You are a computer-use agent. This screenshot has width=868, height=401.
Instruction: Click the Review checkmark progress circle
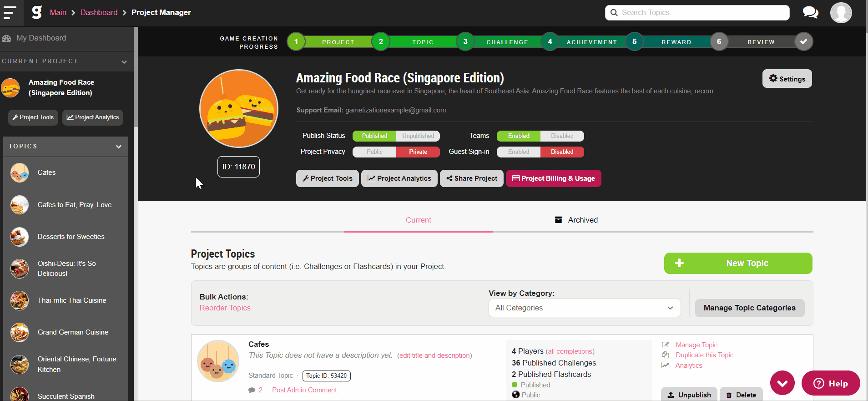[x=804, y=41]
